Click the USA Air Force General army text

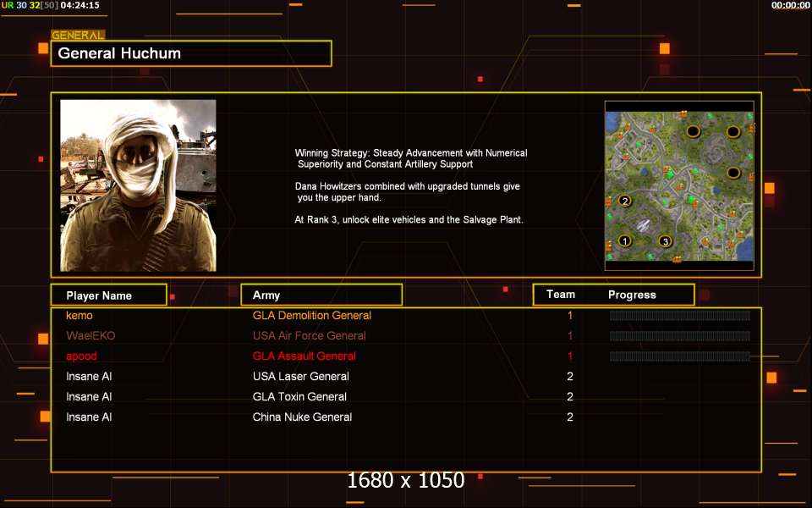310,335
